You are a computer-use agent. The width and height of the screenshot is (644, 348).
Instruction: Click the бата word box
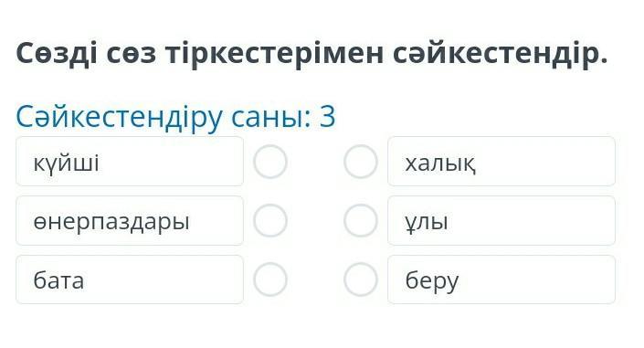(x=130, y=279)
